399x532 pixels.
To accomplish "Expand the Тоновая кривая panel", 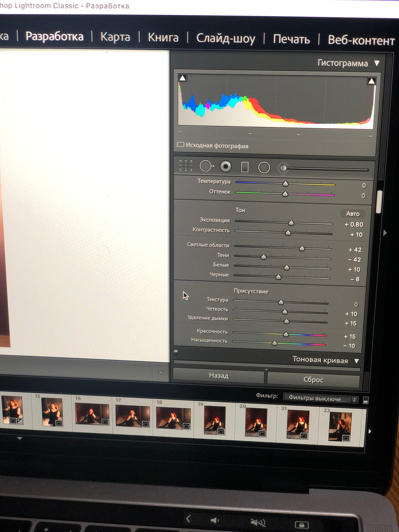I will click(356, 361).
